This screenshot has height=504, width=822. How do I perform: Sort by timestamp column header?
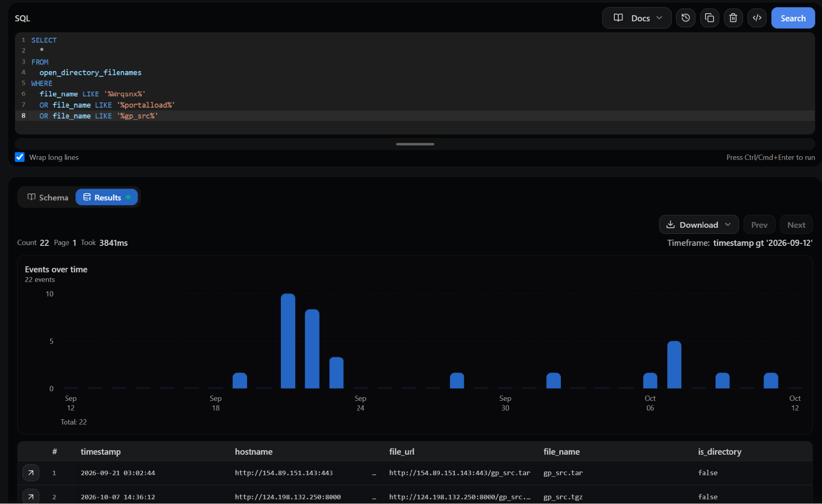[101, 452]
